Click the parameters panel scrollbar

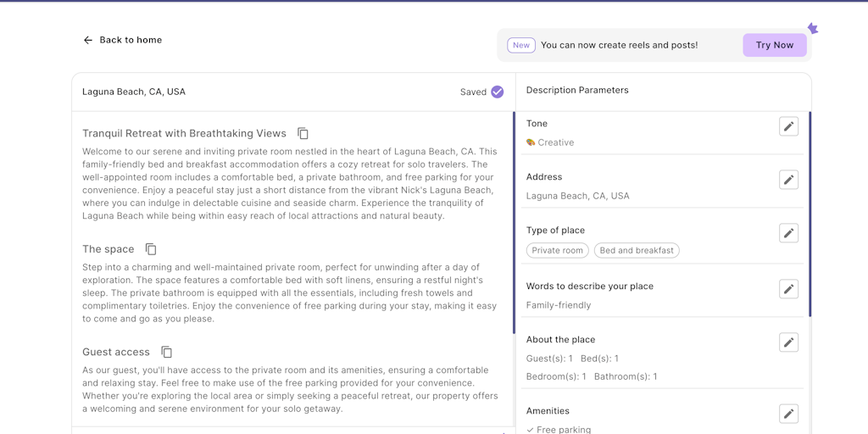[x=810, y=214]
